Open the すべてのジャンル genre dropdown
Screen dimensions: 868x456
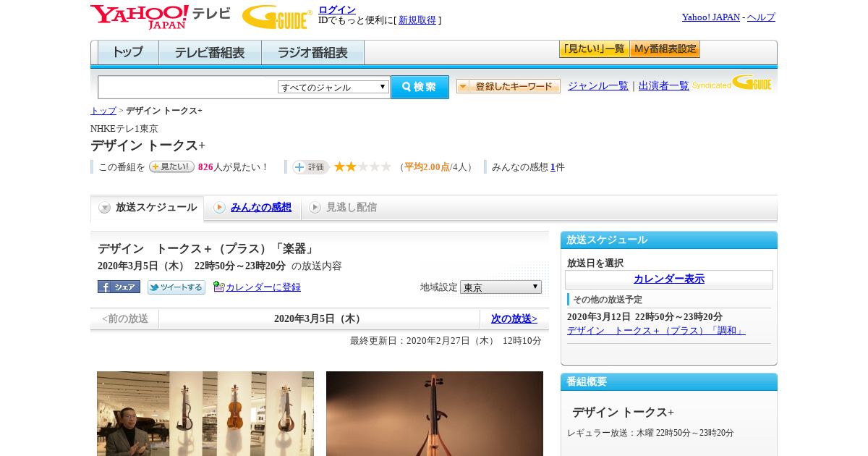pyautogui.click(x=333, y=87)
